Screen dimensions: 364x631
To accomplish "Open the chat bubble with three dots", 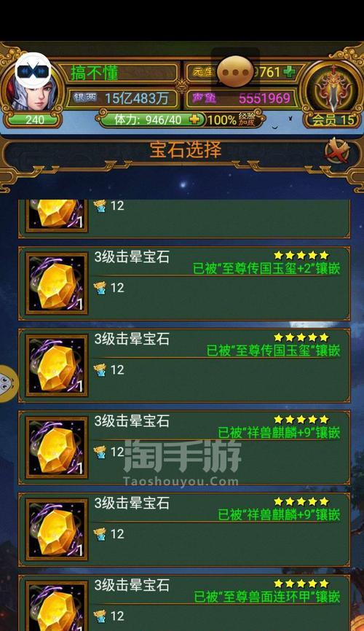I will (235, 71).
